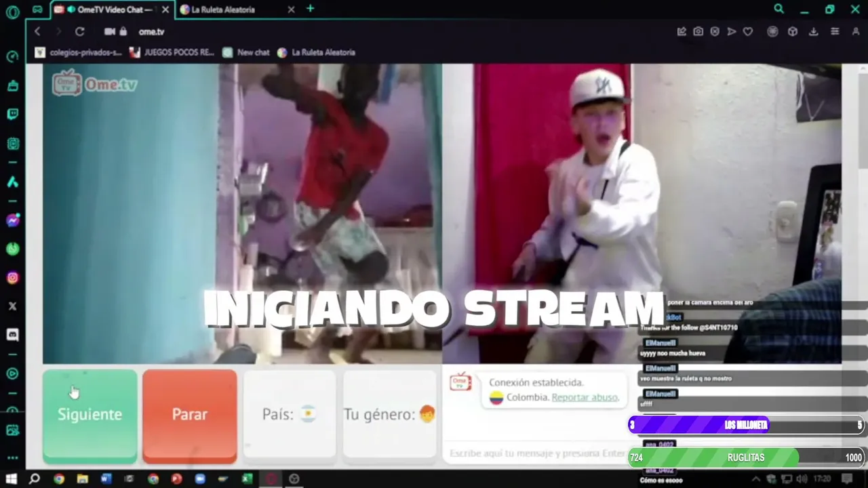Open the sidebar more options dots
The width and height of the screenshot is (868, 488).
[12, 458]
